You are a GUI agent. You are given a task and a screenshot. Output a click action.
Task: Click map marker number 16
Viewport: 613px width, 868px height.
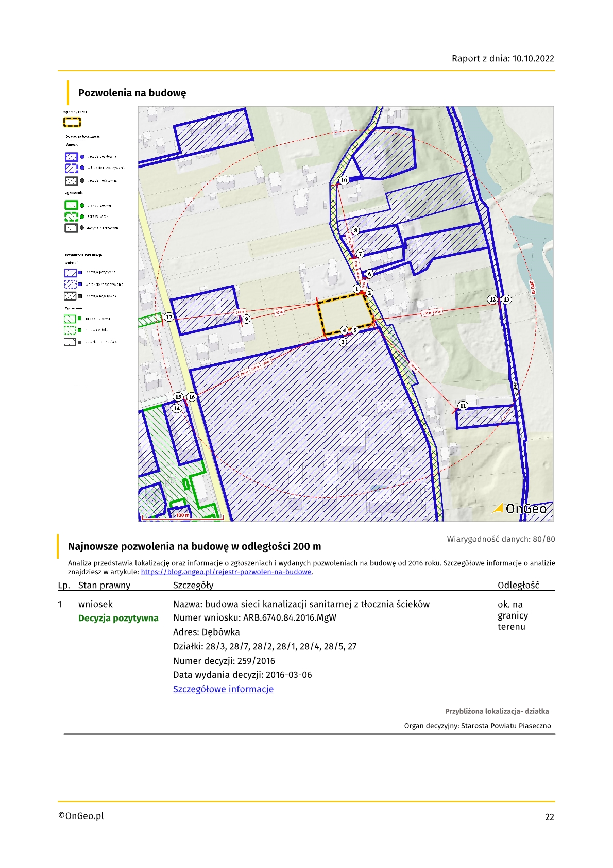point(192,396)
